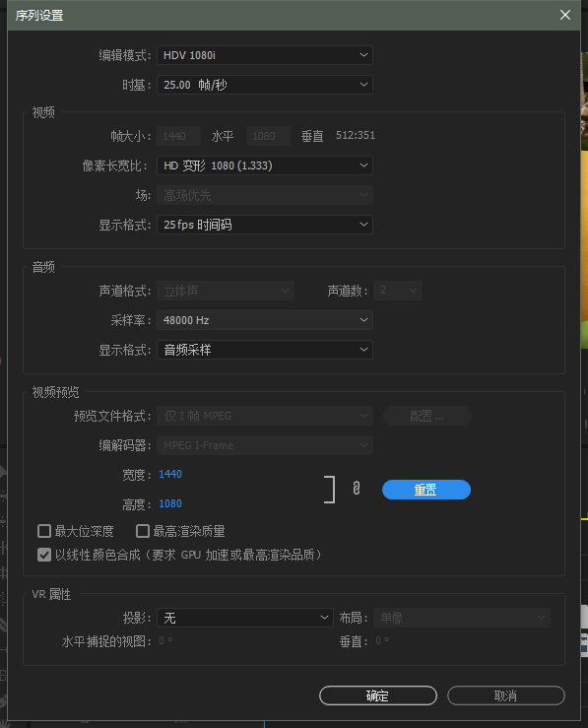Click the preview 高度 value 1080

click(x=170, y=503)
